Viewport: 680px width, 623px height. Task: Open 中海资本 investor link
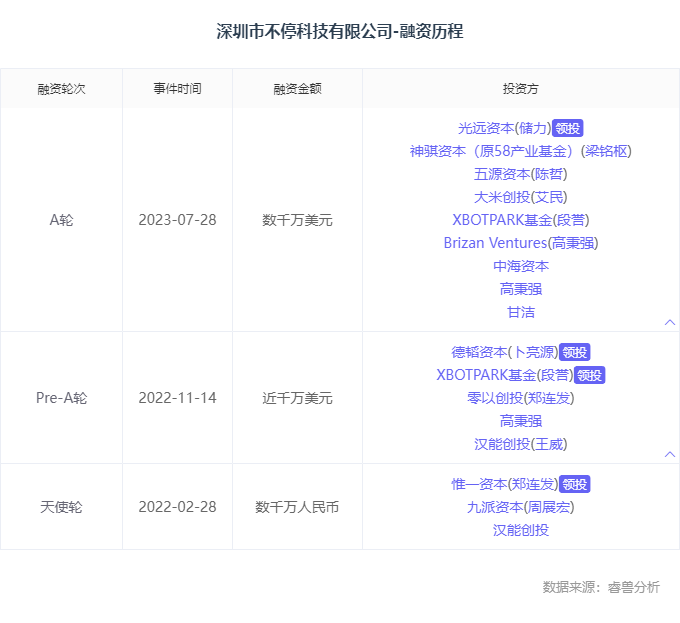[x=520, y=266]
